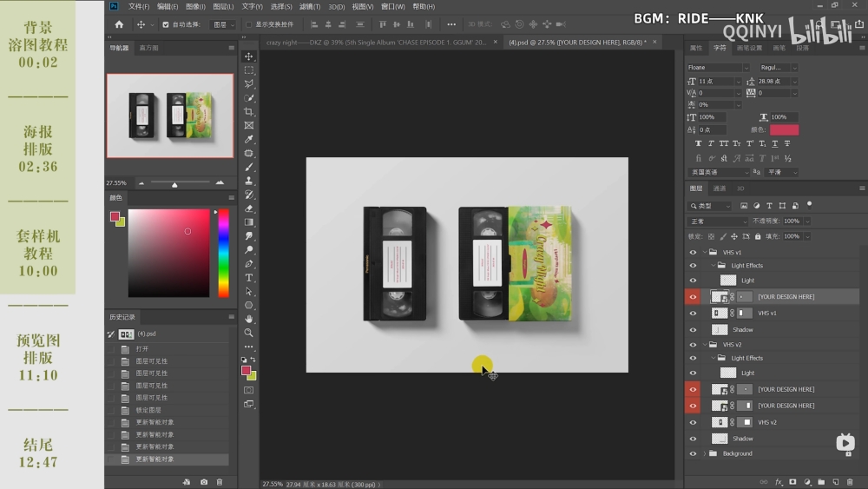
Task: Select the Clone Stamp tool
Action: [x=249, y=181]
